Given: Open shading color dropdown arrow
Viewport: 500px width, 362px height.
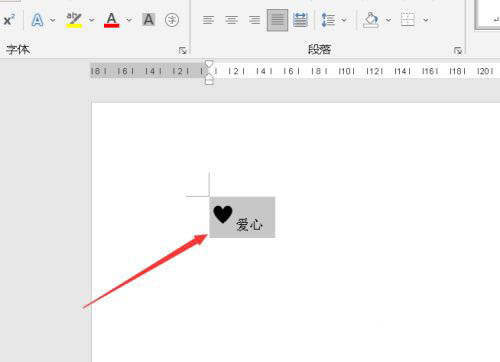Looking at the screenshot, I should click(388, 20).
